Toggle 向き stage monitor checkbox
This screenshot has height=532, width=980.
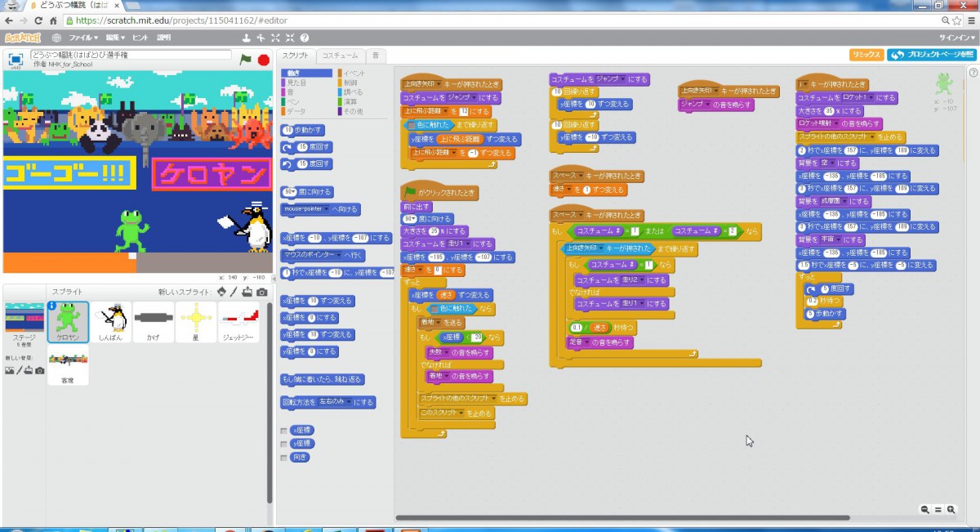[284, 458]
